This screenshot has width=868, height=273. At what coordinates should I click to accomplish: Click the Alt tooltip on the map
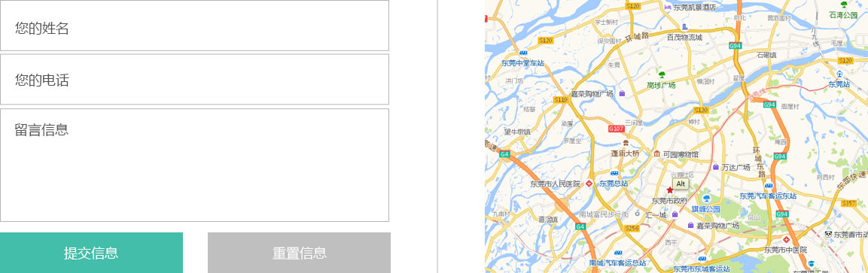pos(681,184)
